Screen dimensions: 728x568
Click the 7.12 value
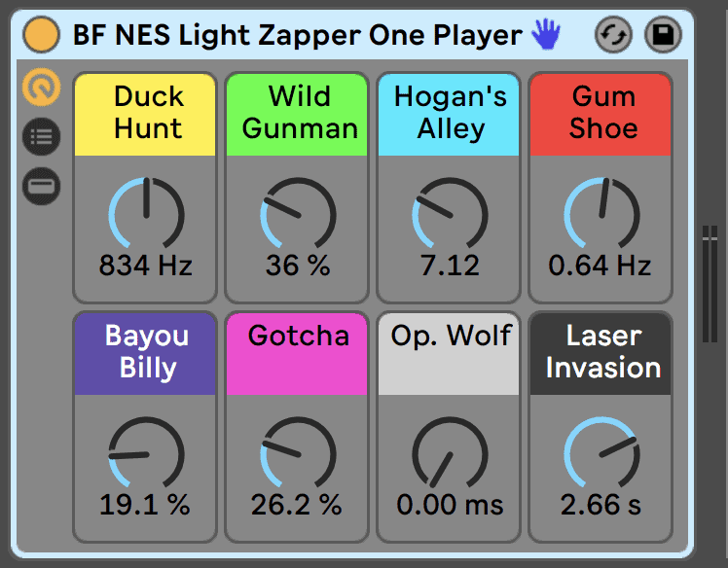pos(450,266)
